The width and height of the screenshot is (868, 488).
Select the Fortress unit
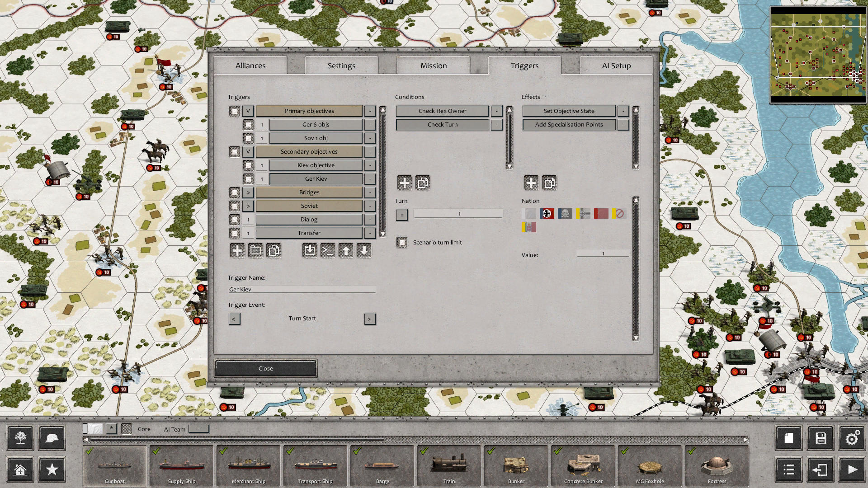coord(717,465)
